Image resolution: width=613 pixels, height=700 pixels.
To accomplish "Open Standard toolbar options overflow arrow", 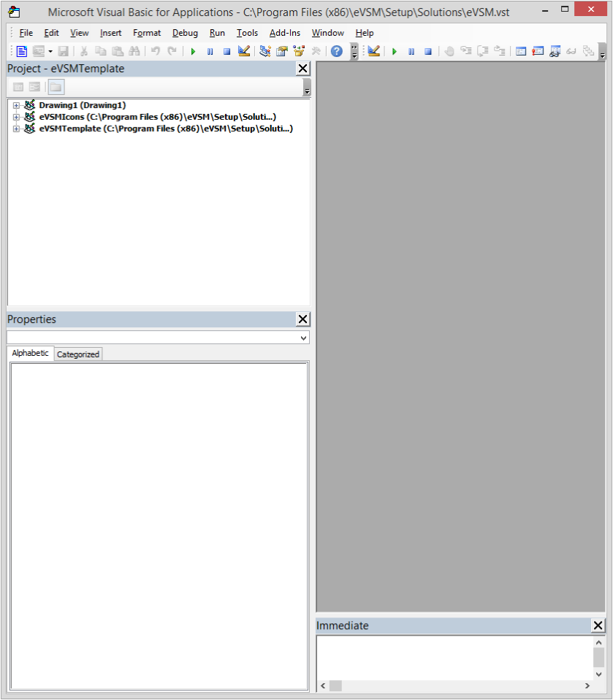I will click(354, 51).
